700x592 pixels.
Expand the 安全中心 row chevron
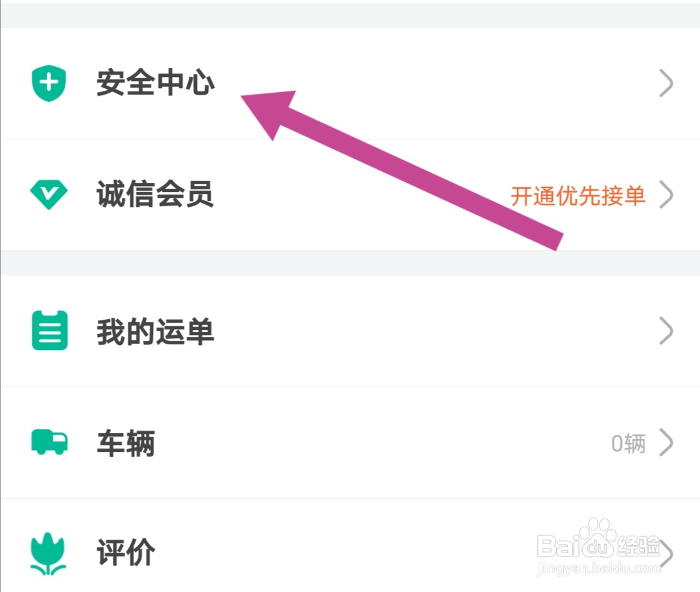666,84
